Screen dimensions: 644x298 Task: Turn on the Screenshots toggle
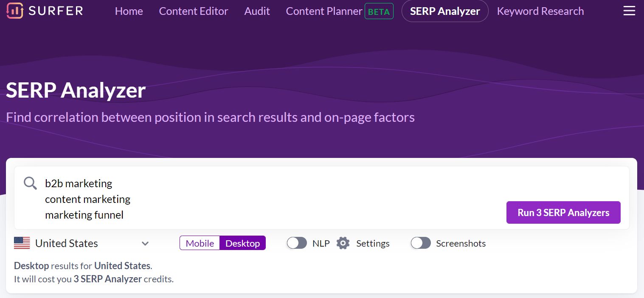421,243
